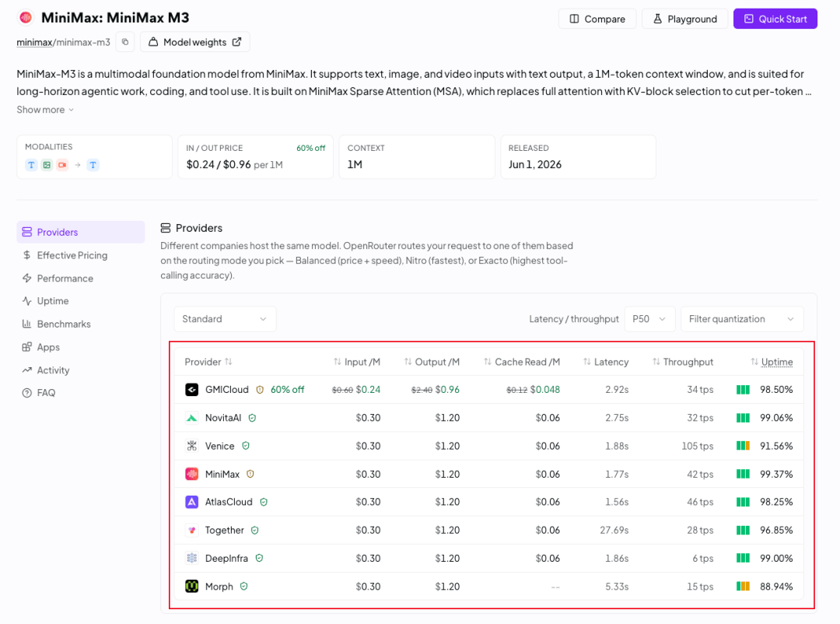This screenshot has height=624, width=840.
Task: Open the P50 percentile dropdown
Action: click(x=649, y=319)
